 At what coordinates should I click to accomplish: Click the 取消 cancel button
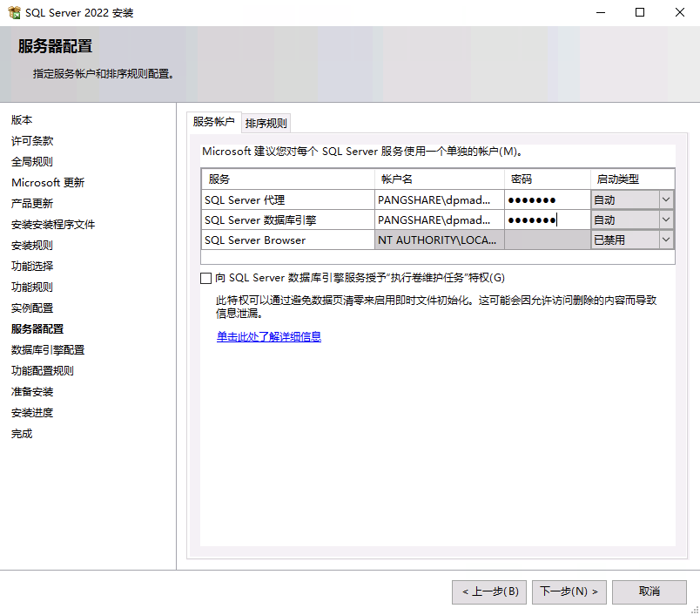pyautogui.click(x=650, y=591)
